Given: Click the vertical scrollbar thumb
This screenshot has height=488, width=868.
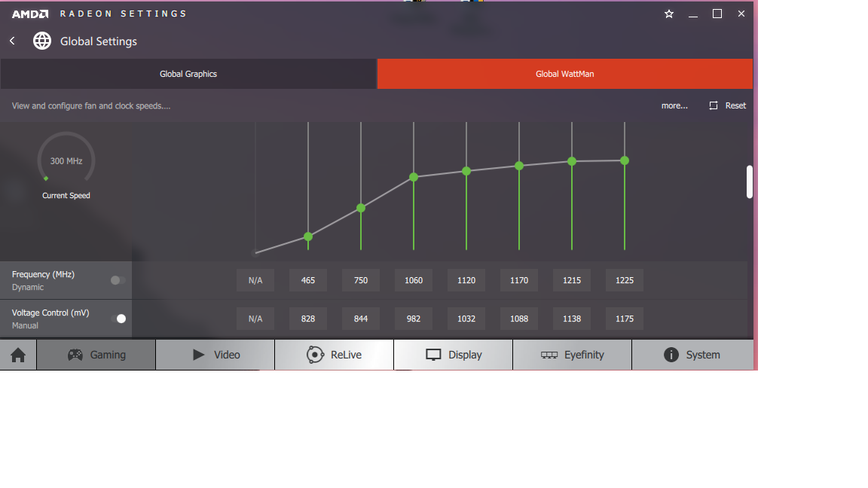Looking at the screenshot, I should 750,181.
